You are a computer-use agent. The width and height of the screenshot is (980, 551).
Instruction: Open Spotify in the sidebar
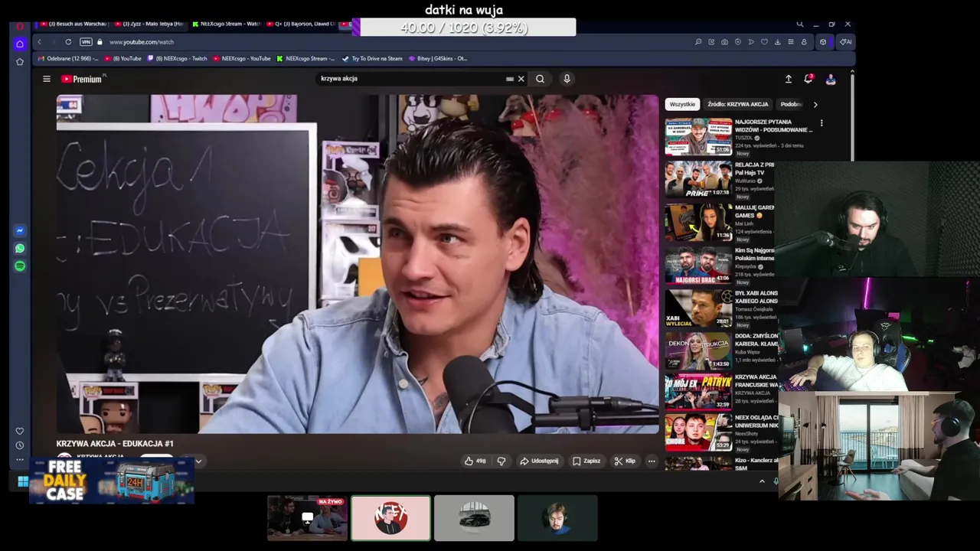(20, 266)
